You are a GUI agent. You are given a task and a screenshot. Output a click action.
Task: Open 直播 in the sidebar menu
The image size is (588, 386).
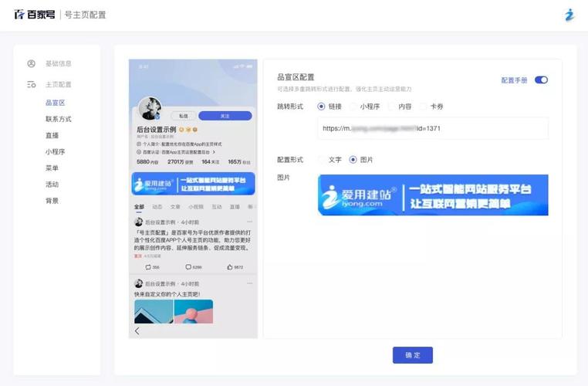(x=52, y=135)
